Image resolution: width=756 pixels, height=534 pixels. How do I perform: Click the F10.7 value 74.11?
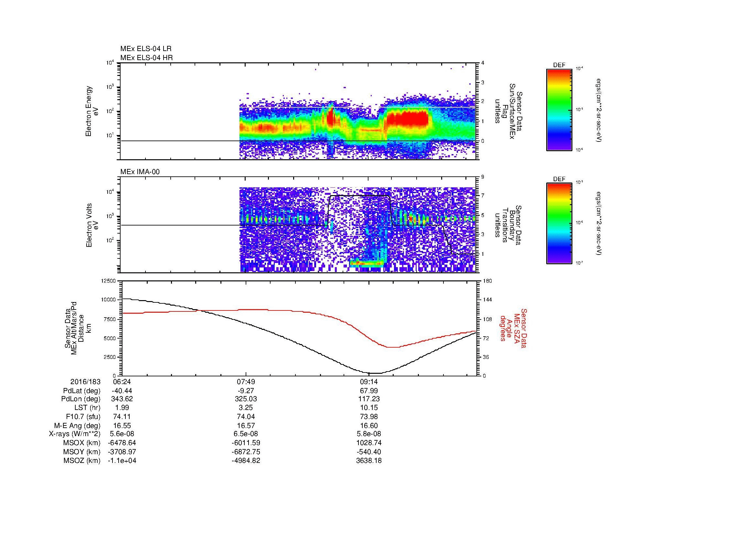point(122,417)
